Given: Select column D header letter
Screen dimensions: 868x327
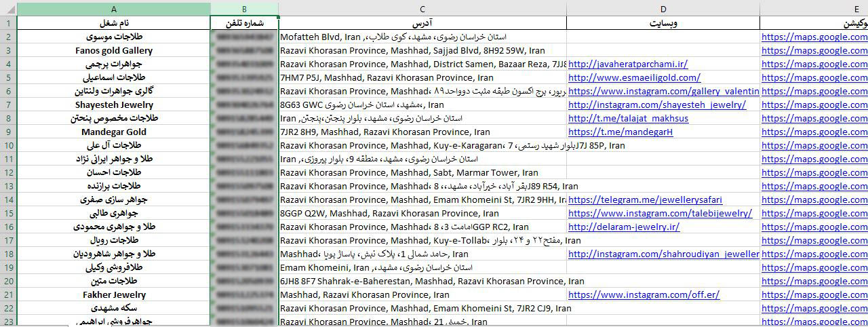Looking at the screenshot, I should 663,9.
